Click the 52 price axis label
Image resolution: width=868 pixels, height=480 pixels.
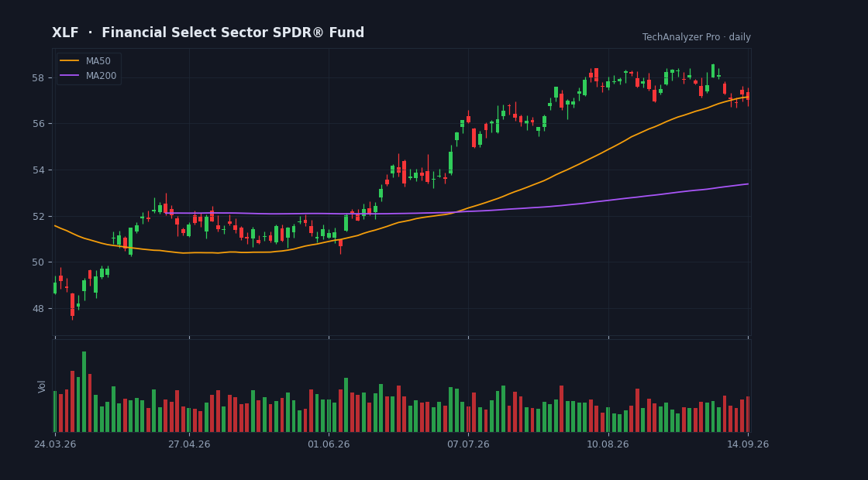[39, 216]
